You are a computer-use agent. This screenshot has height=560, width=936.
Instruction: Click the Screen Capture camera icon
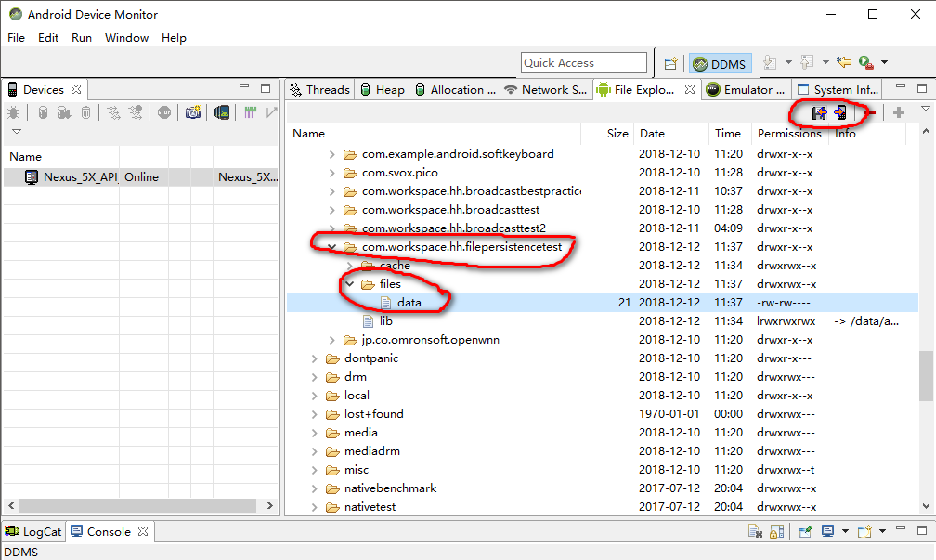(x=193, y=112)
